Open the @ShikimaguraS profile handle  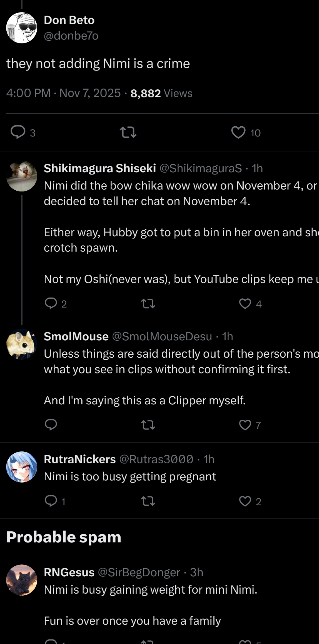pos(201,168)
